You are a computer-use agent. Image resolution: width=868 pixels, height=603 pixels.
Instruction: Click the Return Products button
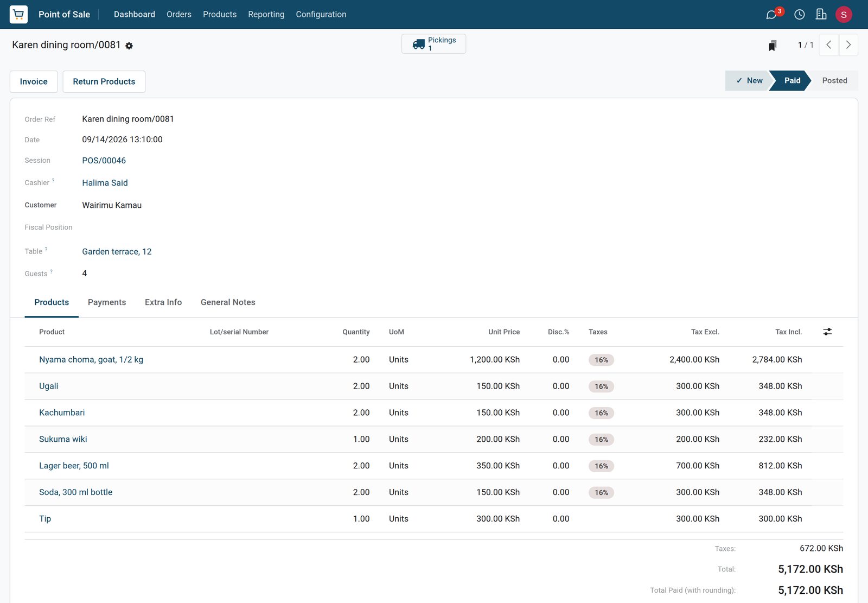pos(104,81)
